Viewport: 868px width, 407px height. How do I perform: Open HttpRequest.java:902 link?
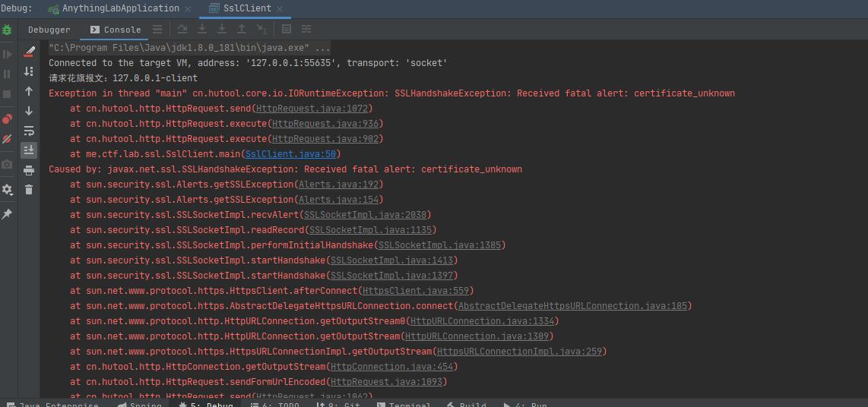pos(325,138)
